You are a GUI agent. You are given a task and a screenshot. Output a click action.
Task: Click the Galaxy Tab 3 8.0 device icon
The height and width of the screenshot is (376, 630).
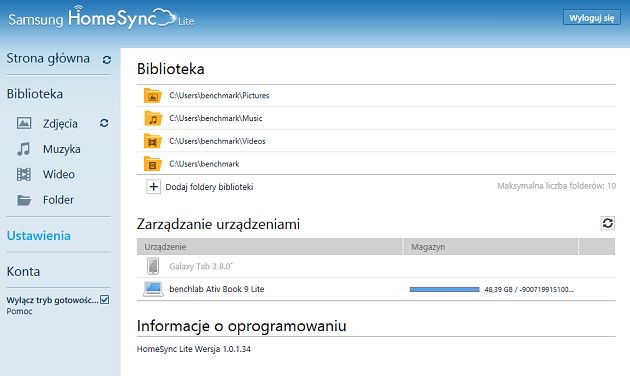coord(153,266)
